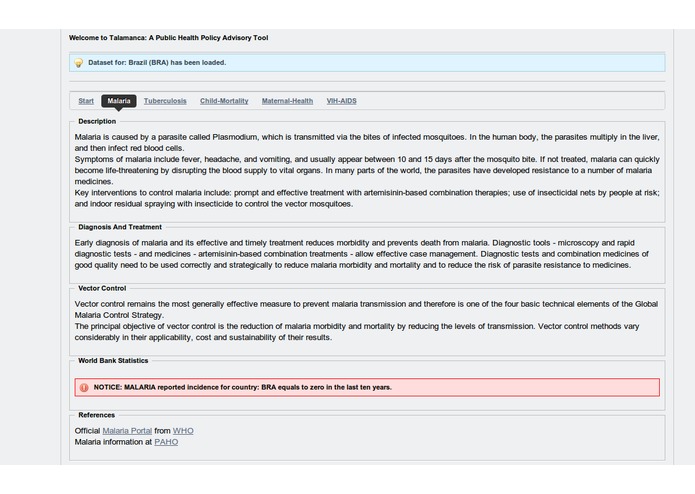
Task: Go to the Maternal-Health tab
Action: [287, 101]
